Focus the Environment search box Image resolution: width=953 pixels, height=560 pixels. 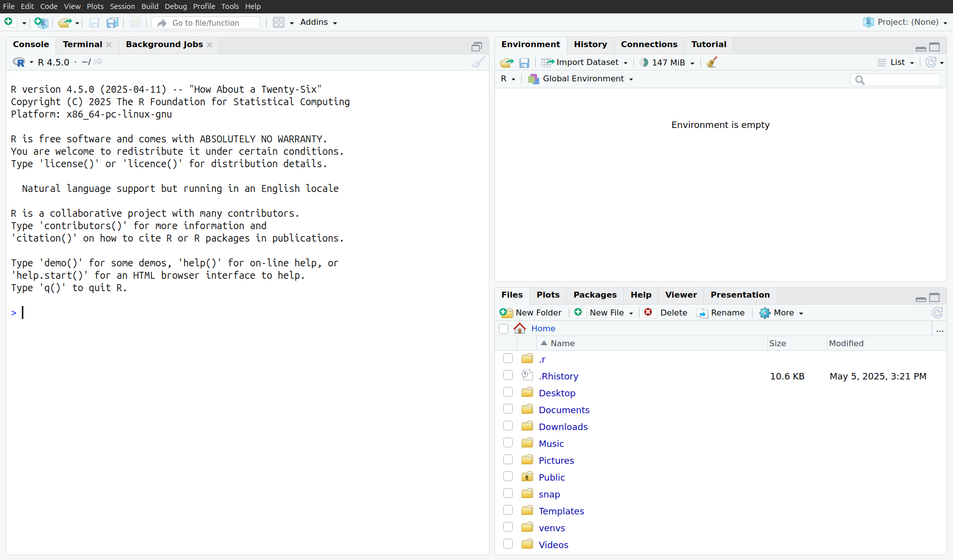pos(895,80)
